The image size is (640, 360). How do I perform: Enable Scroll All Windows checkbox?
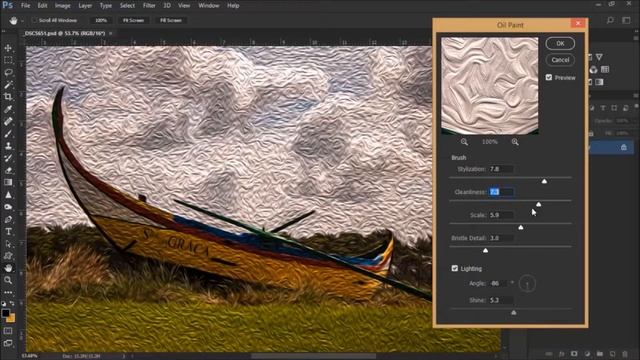click(34, 20)
